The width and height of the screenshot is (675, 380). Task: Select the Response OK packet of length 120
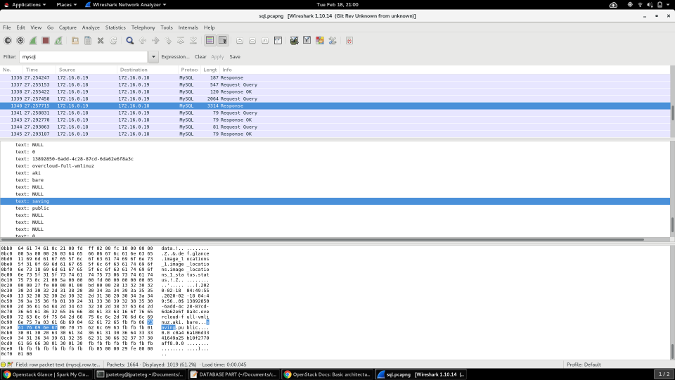pyautogui.click(x=335, y=92)
